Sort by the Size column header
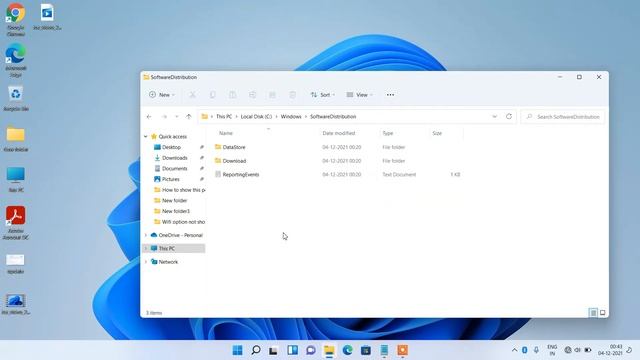 pyautogui.click(x=437, y=133)
